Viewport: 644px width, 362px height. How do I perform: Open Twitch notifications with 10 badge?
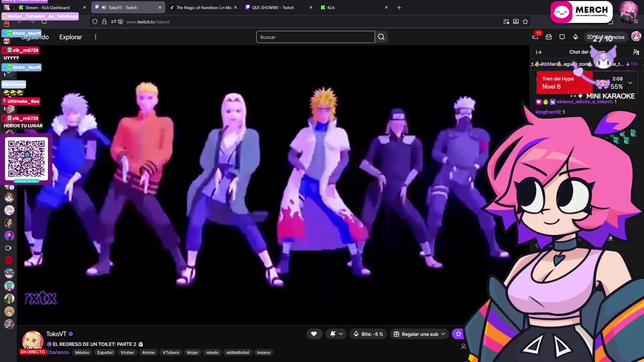click(x=536, y=37)
